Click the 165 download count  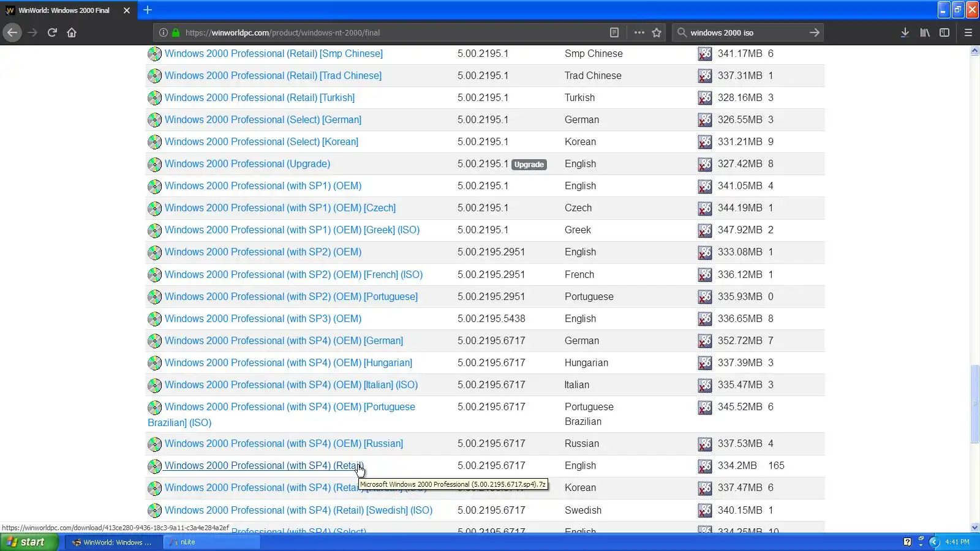point(776,465)
